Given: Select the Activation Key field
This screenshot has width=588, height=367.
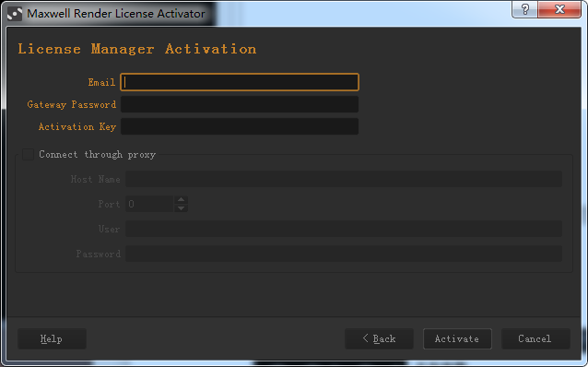Looking at the screenshot, I should coord(240,126).
